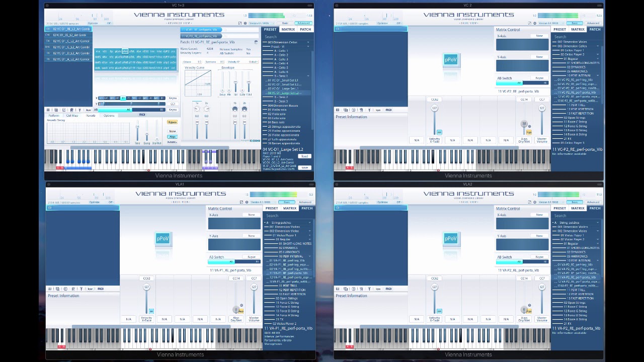
Task: Toggle Velocity X-Fade on in VLA1
Action: click(151, 311)
